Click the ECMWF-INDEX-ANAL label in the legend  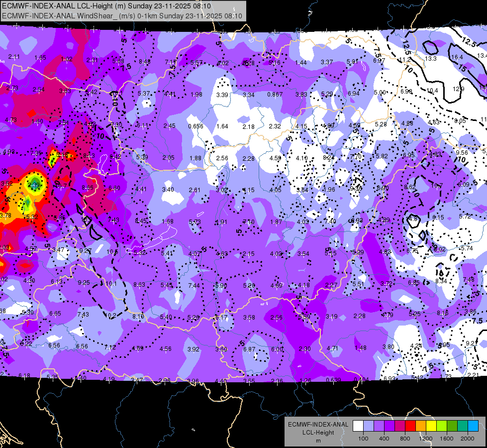tap(318, 425)
